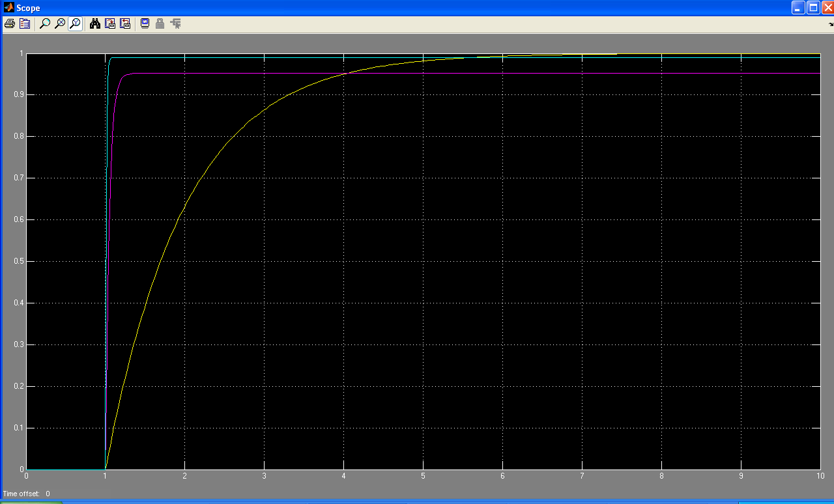Minimize the Scope window
Viewport: 834px width, 504px height.
(x=798, y=8)
